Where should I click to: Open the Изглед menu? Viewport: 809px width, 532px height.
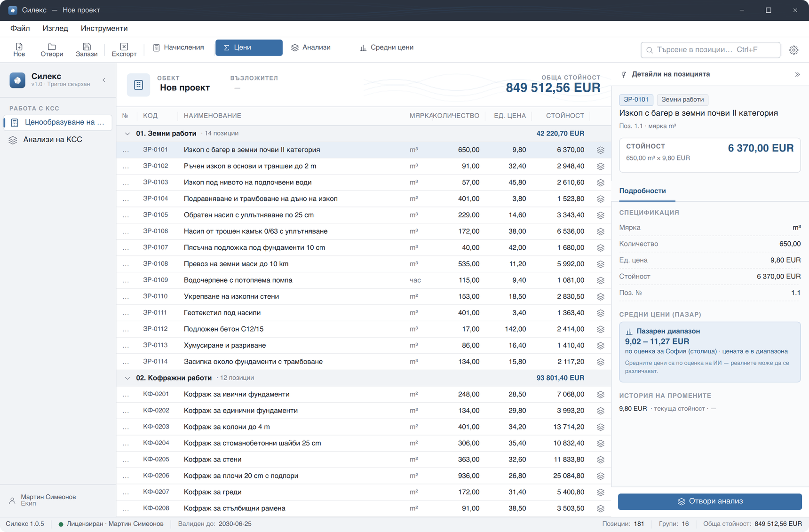pyautogui.click(x=55, y=29)
